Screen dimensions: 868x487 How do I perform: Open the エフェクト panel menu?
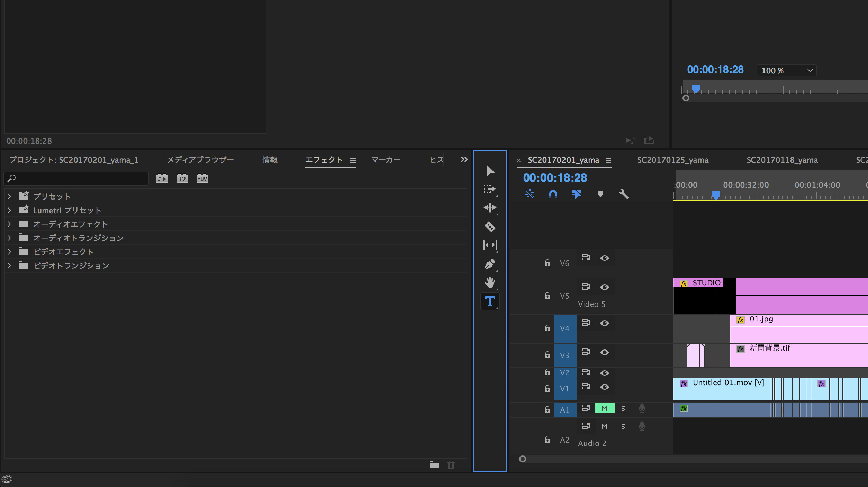[x=353, y=160]
